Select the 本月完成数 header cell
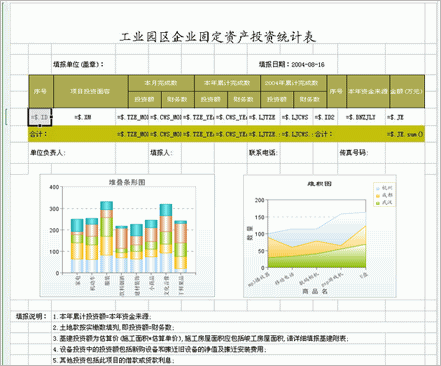The height and width of the screenshot is (366, 441). tap(161, 83)
